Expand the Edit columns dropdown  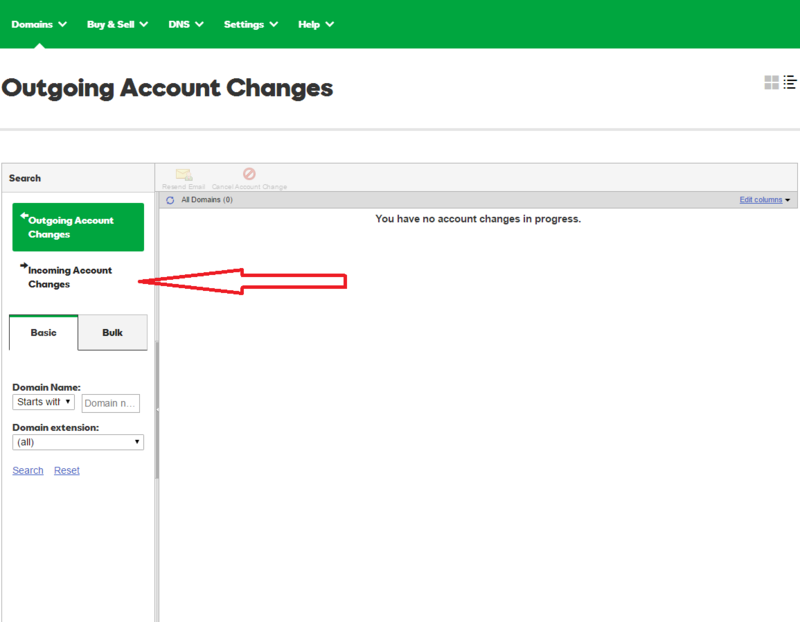click(x=764, y=200)
